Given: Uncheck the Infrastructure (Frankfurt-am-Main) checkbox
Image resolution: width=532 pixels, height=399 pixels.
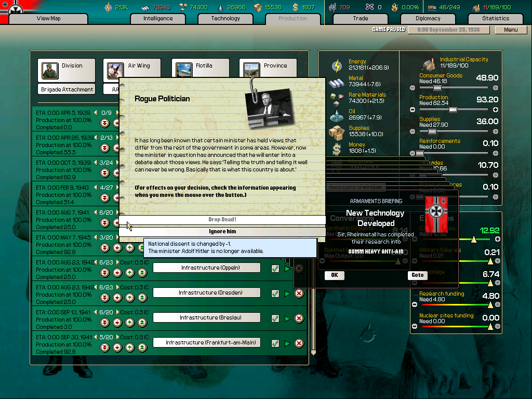Looking at the screenshot, I should pyautogui.click(x=275, y=343).
